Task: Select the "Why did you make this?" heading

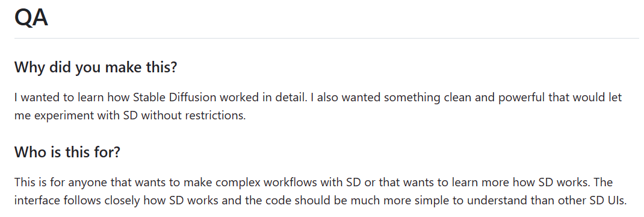Action: [x=96, y=67]
